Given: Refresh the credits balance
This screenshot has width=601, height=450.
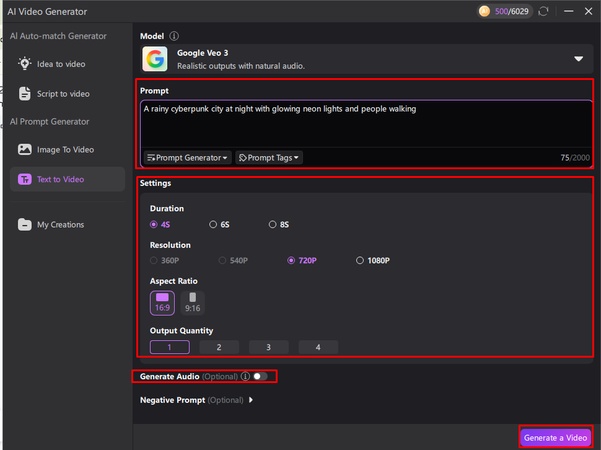Looking at the screenshot, I should pos(543,11).
